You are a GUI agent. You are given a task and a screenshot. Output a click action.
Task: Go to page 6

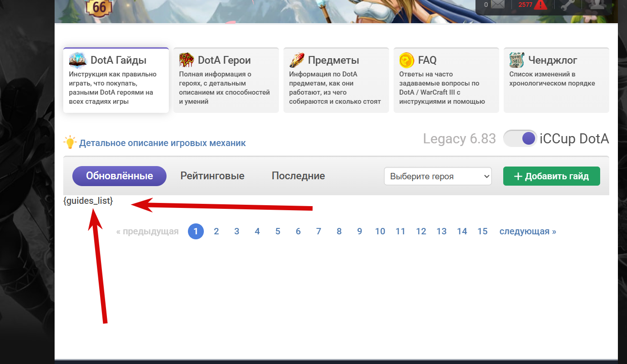tap(298, 231)
